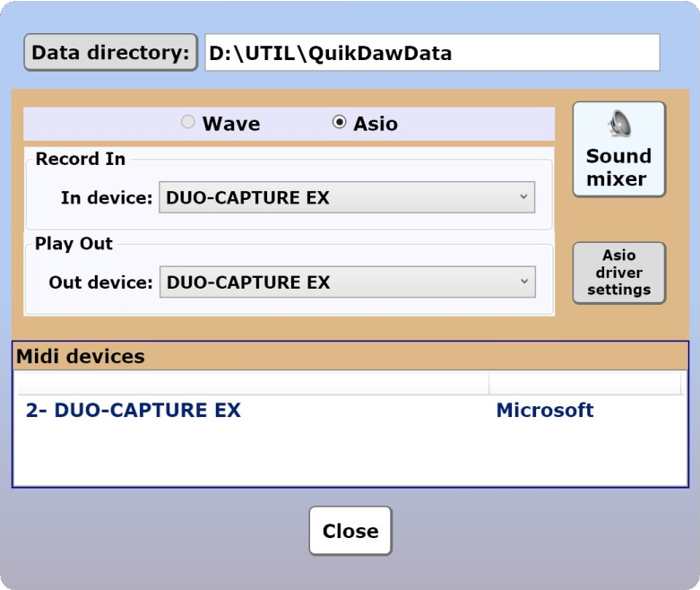Open Asio driver settings
Image resolution: width=700 pixels, height=590 pixels.
(x=618, y=273)
